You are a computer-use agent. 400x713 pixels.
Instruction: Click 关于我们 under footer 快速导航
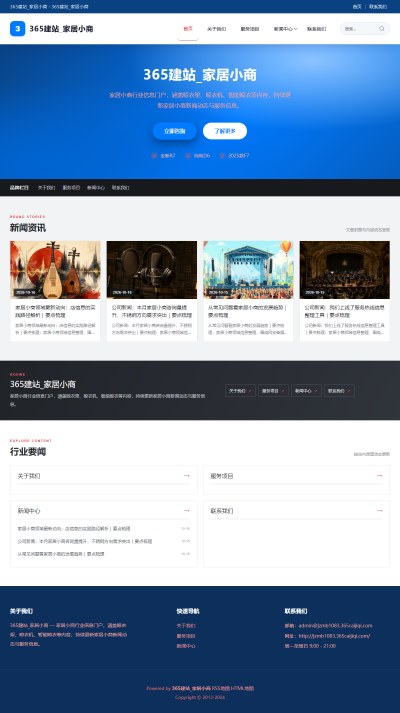(186, 626)
